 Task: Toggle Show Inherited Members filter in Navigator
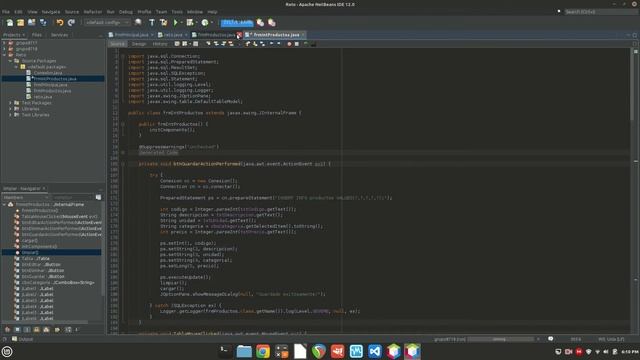[x=7, y=329]
